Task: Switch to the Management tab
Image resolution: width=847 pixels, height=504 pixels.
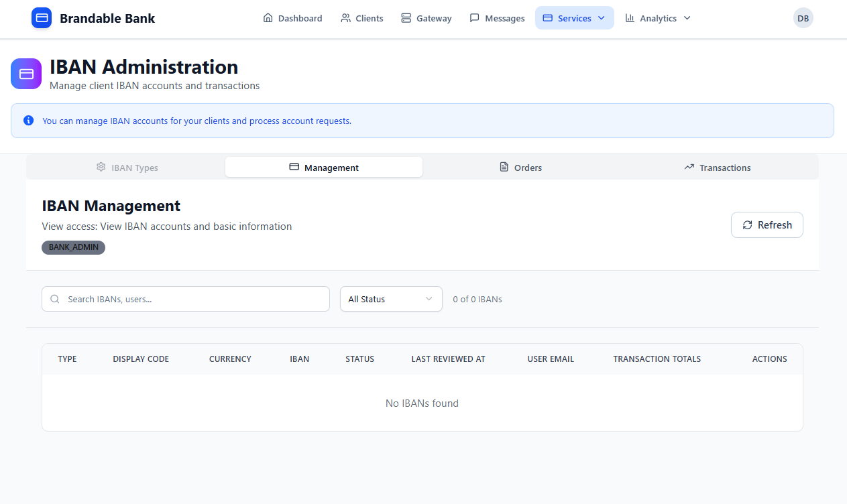Action: tap(324, 168)
